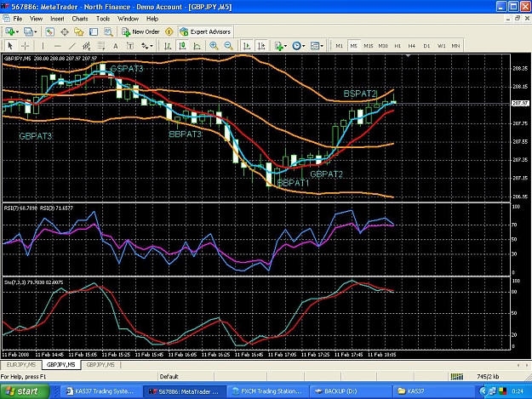Switch to the MN timeframe
This screenshot has height=399, width=532.
(x=456, y=46)
